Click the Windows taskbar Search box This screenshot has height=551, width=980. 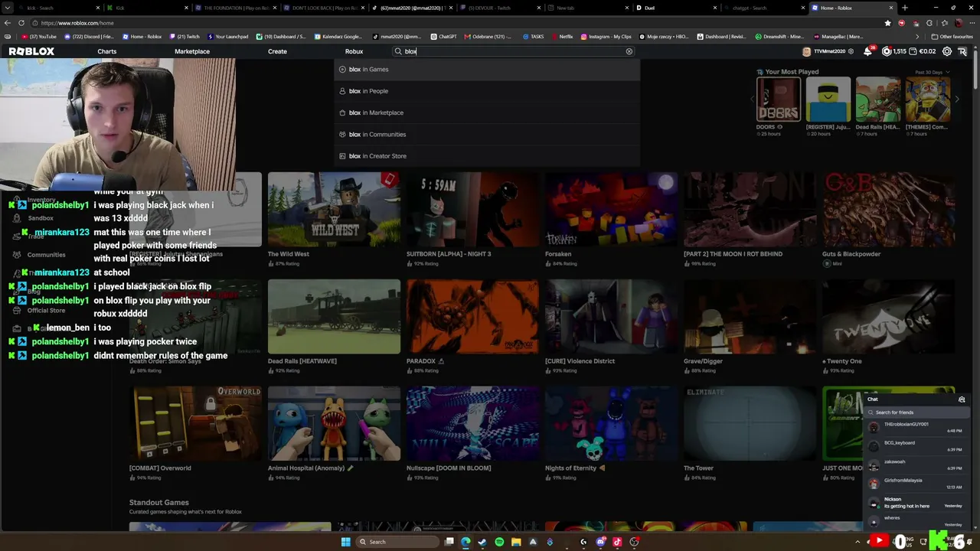397,542
